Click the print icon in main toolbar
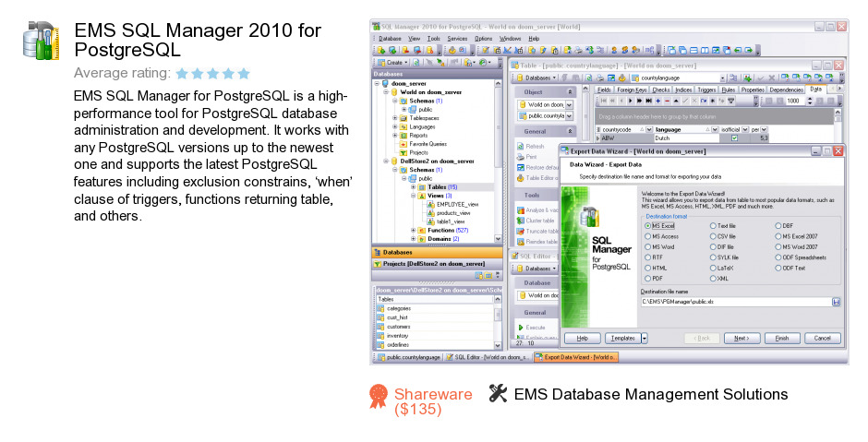868x442 pixels. click(x=578, y=51)
